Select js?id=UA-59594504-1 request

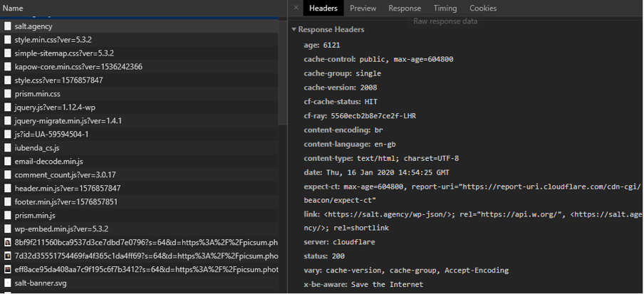click(139, 135)
